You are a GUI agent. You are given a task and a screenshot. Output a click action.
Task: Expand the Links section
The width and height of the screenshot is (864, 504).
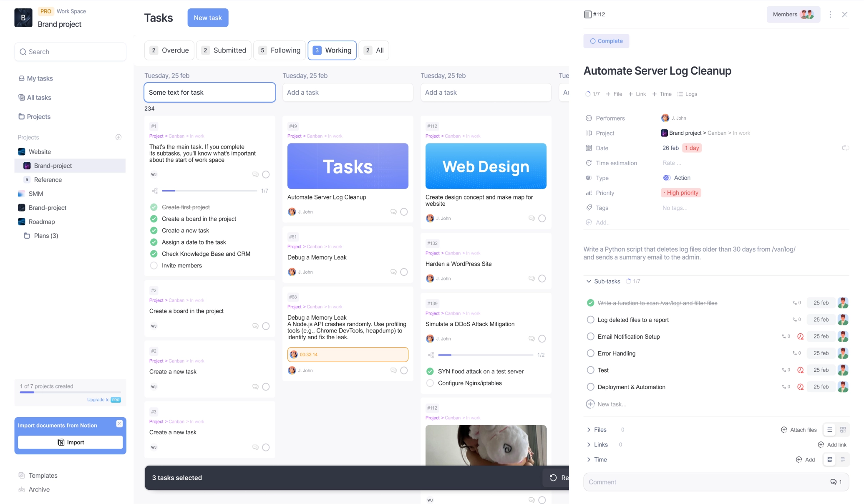[x=589, y=445]
